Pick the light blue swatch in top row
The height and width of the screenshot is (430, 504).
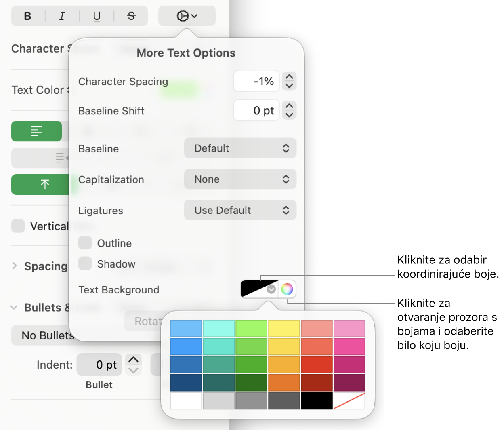tap(186, 329)
